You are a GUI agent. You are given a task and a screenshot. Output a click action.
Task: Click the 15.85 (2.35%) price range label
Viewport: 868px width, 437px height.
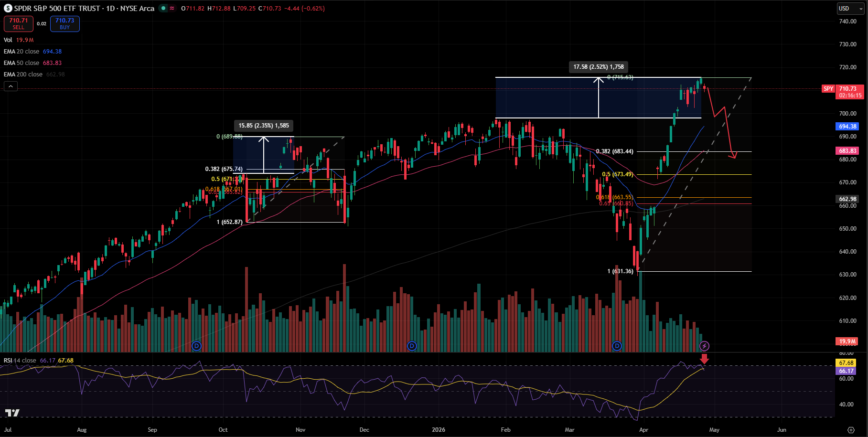click(x=264, y=126)
